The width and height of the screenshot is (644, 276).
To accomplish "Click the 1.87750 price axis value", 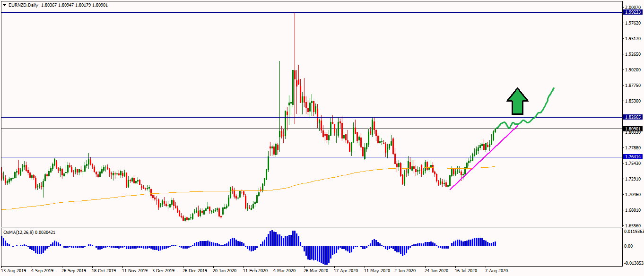I will point(633,86).
